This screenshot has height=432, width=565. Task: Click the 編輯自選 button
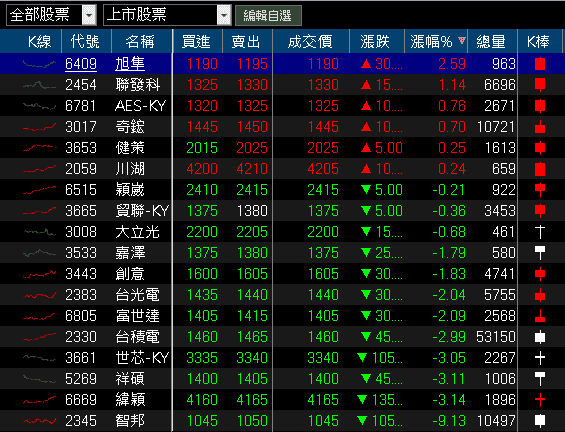pyautogui.click(x=268, y=15)
